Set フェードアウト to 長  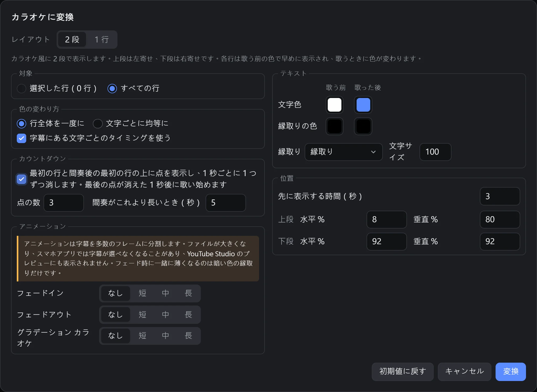(x=189, y=315)
